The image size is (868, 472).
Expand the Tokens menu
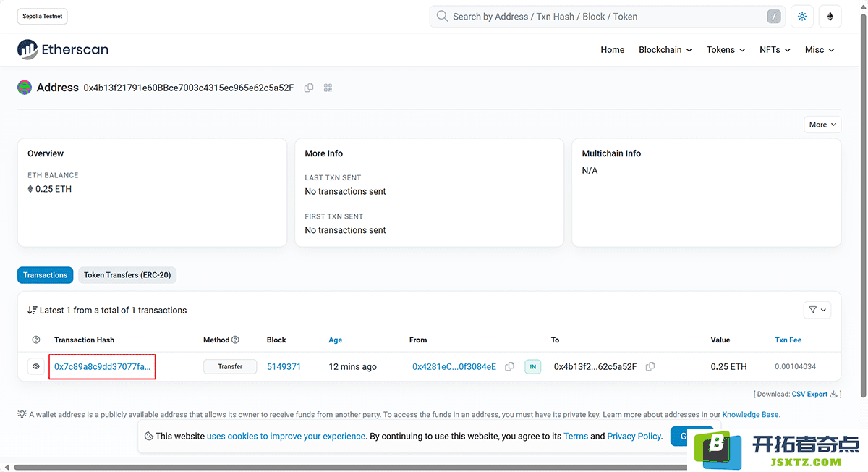pyautogui.click(x=726, y=50)
